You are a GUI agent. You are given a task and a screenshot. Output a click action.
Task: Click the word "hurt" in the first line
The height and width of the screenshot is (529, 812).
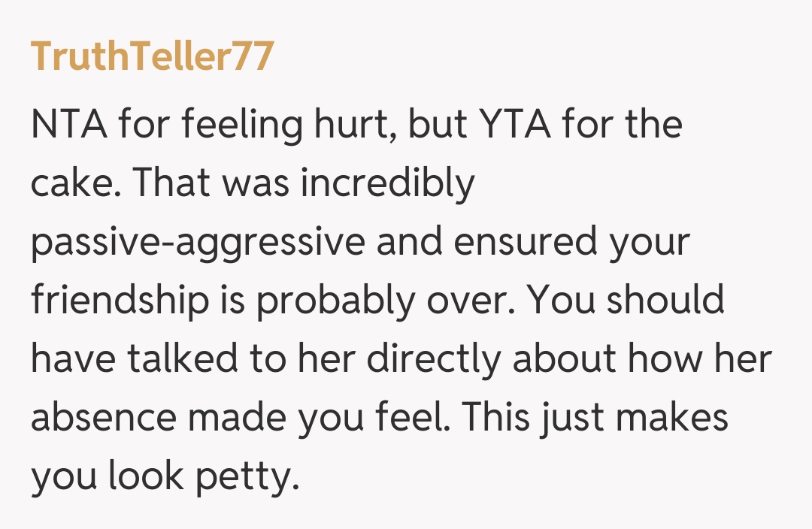(351, 124)
